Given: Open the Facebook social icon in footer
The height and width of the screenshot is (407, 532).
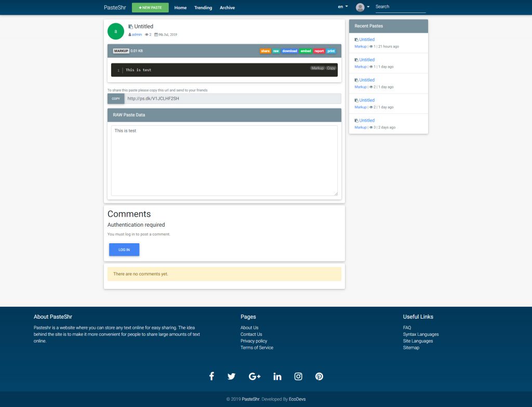Looking at the screenshot, I should coord(211,376).
